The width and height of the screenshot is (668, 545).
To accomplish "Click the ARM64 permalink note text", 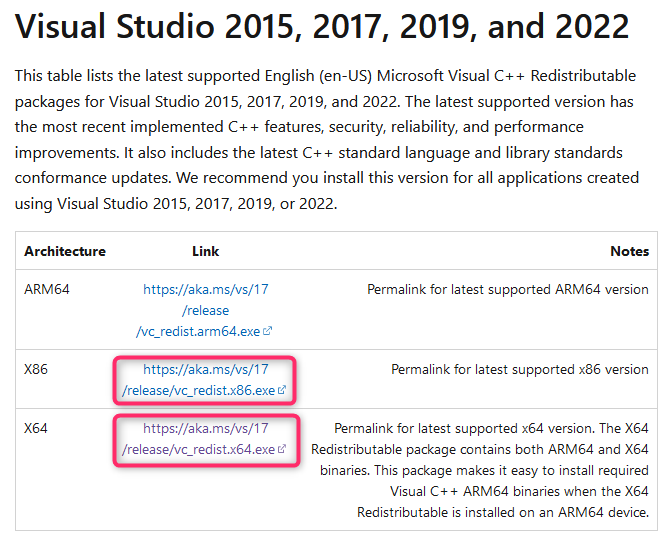I will click(507, 289).
